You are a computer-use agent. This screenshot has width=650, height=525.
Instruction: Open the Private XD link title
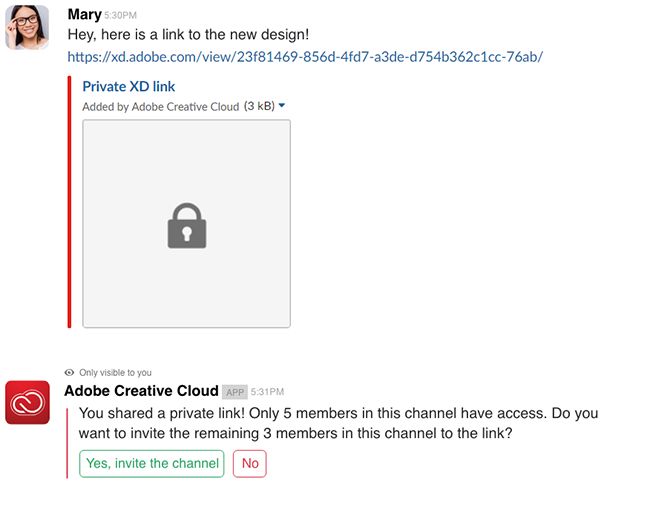point(129,87)
